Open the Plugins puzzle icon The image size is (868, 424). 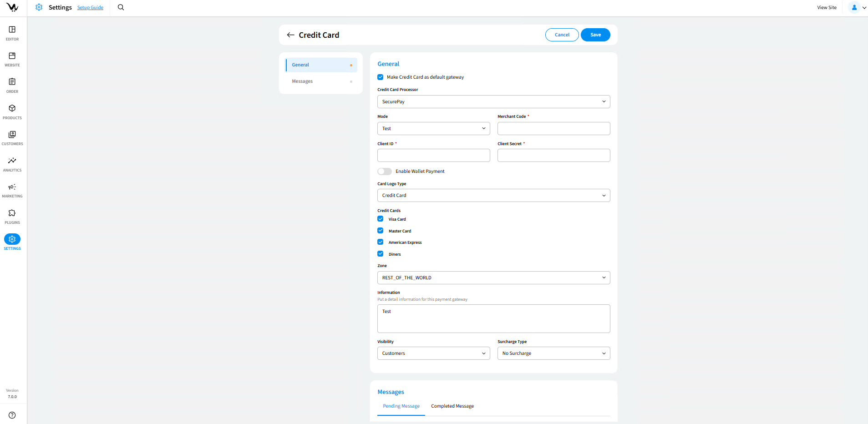12,213
